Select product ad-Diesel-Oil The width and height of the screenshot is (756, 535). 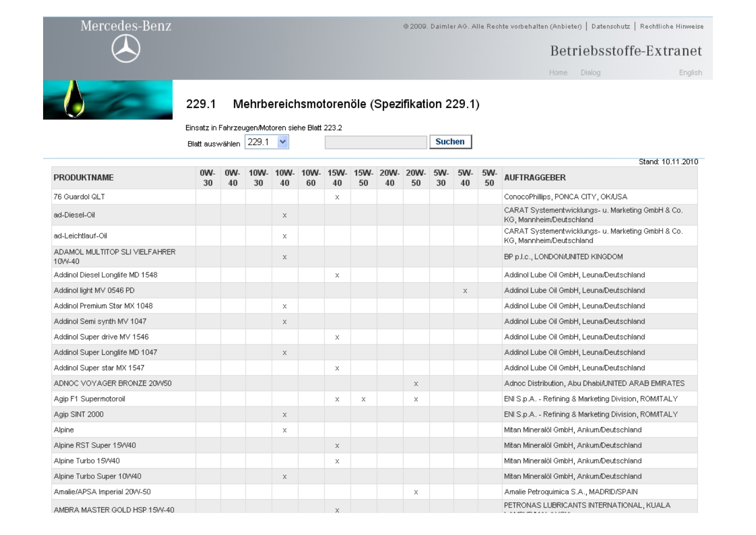pyautogui.click(x=74, y=215)
